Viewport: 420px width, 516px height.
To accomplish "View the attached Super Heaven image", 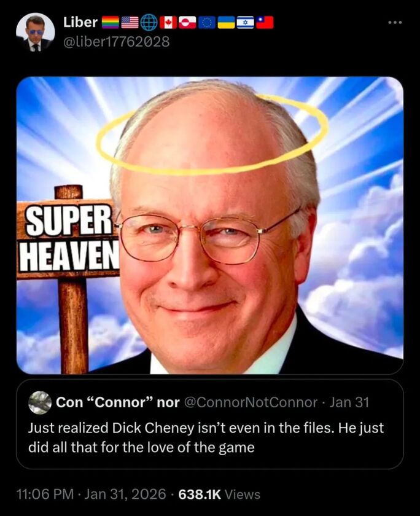I will (210, 225).
